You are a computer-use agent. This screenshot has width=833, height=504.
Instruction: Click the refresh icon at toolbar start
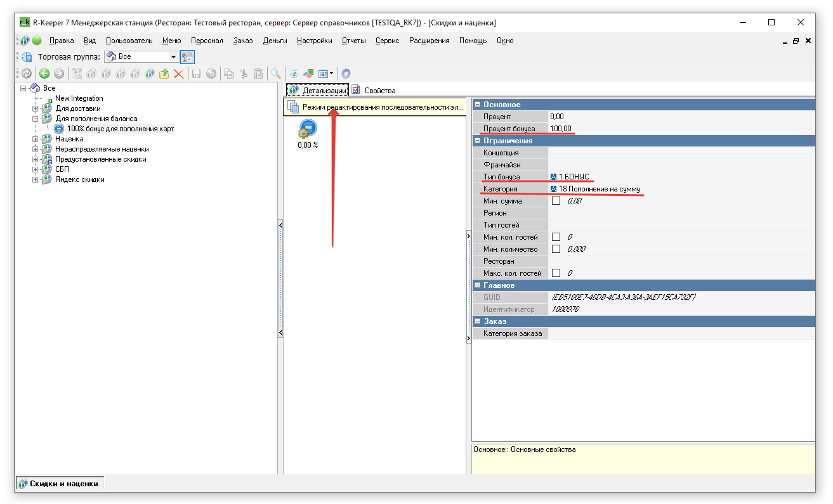[x=26, y=74]
